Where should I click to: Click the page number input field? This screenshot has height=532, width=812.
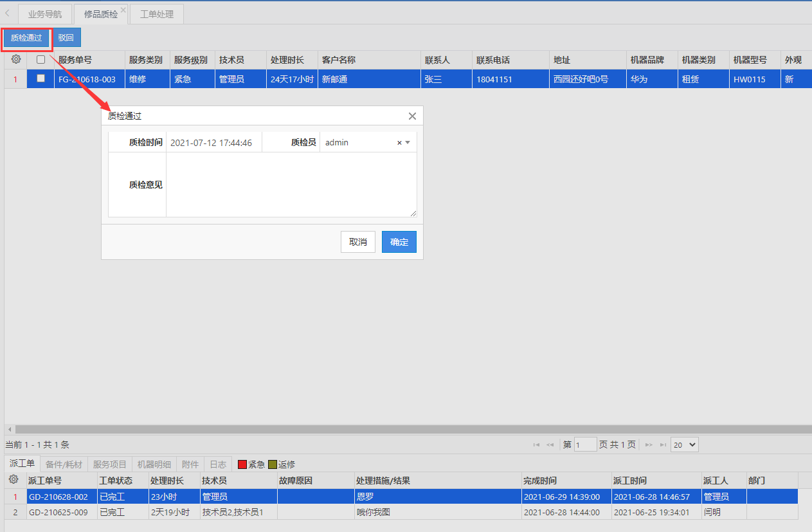pyautogui.click(x=586, y=445)
